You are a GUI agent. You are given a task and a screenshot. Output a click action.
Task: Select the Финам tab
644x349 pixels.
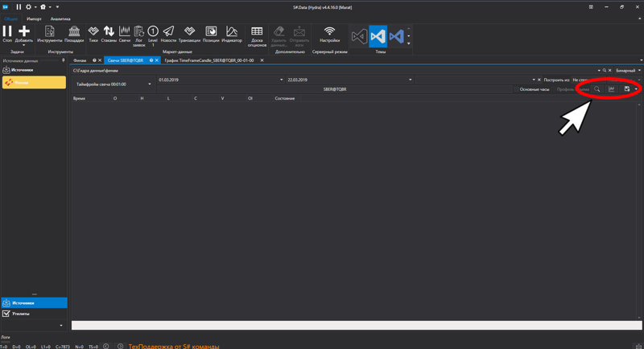[80, 60]
